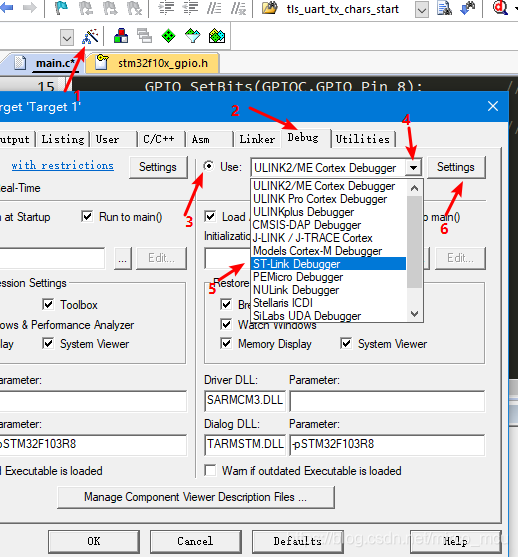
Task: Choose J-LINK / J-TRACE Cortex option
Action: point(328,238)
